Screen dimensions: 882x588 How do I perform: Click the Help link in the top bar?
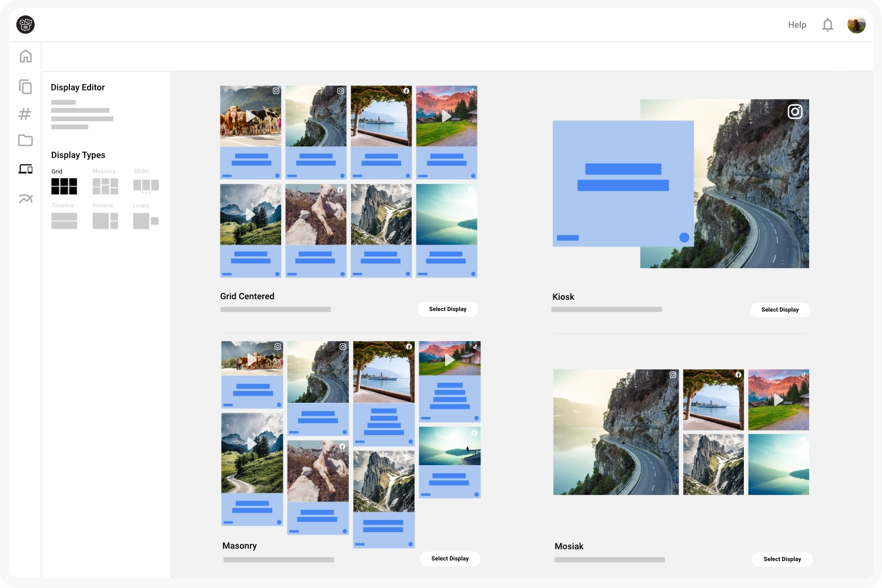tap(797, 25)
